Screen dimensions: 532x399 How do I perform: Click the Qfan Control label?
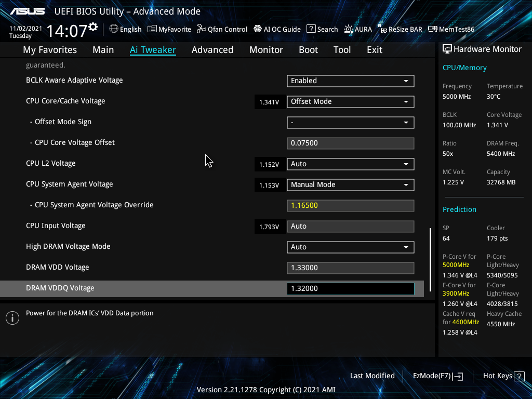(228, 30)
